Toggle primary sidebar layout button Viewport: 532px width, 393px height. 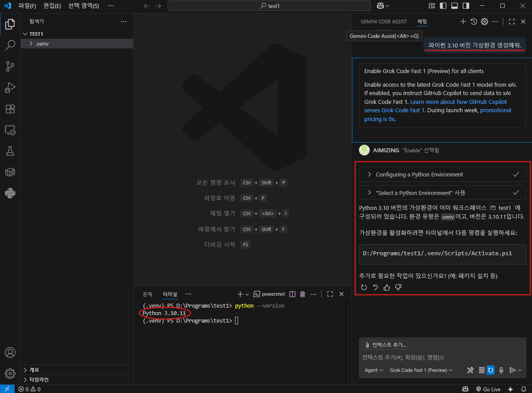[443, 6]
